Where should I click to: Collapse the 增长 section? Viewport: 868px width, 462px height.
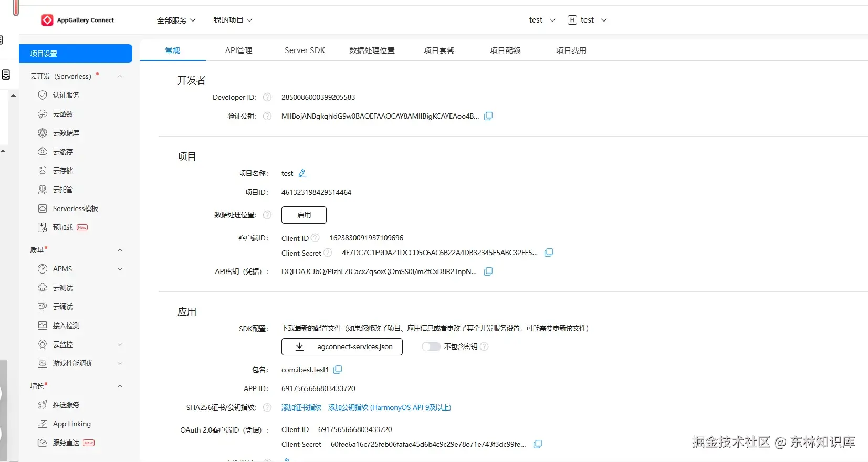pyautogui.click(x=120, y=386)
